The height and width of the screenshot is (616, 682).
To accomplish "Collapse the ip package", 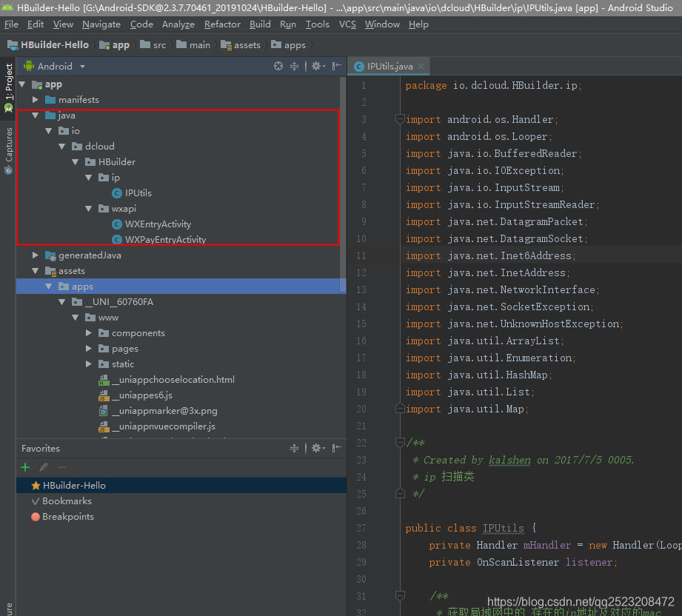I will click(x=89, y=178).
